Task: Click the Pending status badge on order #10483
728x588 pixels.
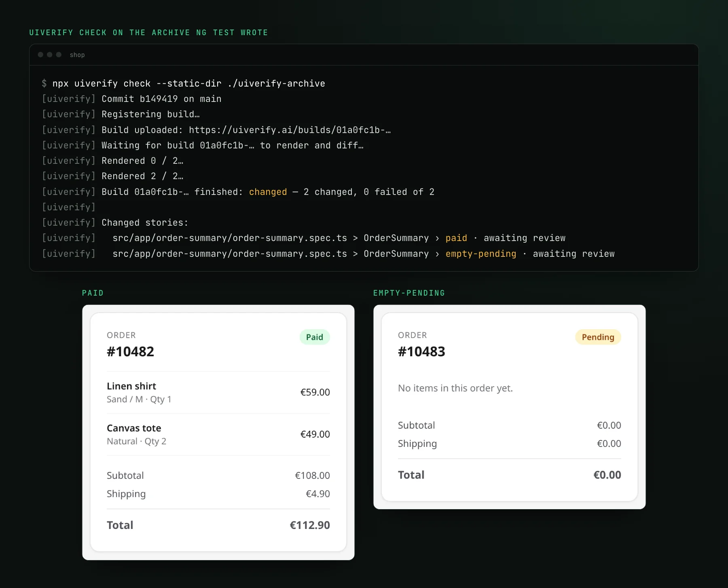Action: pos(598,337)
